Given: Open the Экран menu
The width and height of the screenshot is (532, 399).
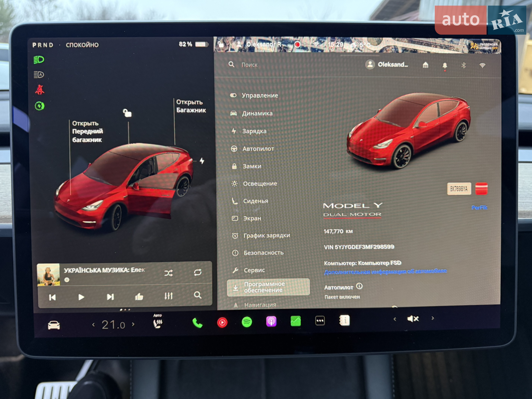Looking at the screenshot, I should point(246,218).
